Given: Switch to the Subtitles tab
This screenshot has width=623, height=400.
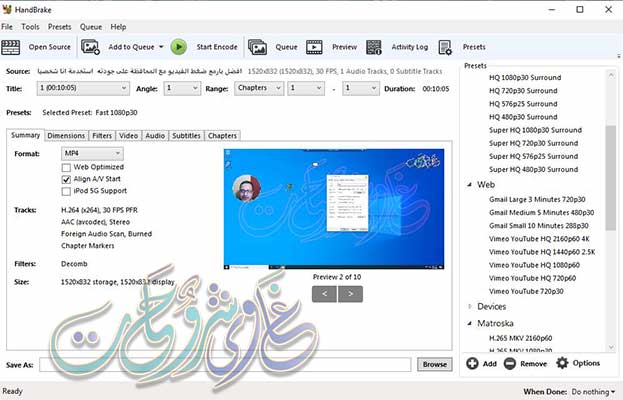Looking at the screenshot, I should click(x=186, y=136).
